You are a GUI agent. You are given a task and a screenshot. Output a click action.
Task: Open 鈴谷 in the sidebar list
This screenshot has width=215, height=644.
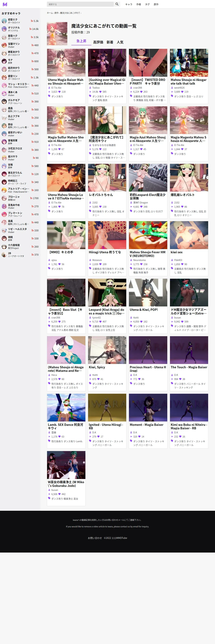point(20,126)
